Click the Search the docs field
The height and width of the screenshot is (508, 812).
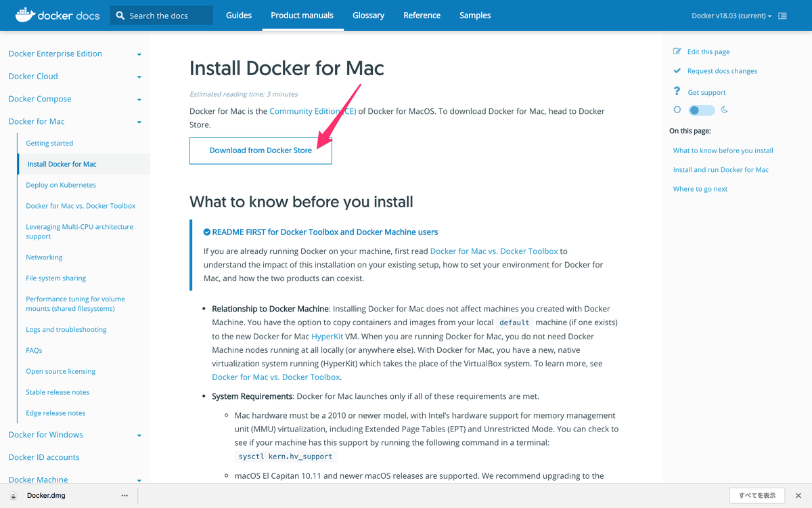(161, 15)
